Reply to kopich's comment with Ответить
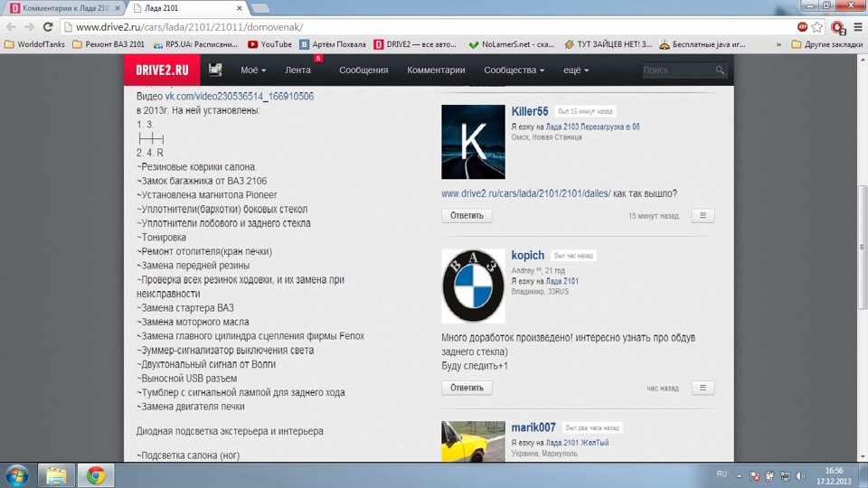 click(467, 388)
